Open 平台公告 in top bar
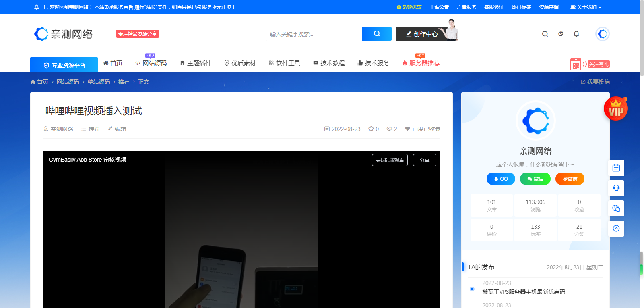The height and width of the screenshot is (308, 644). coord(439,7)
